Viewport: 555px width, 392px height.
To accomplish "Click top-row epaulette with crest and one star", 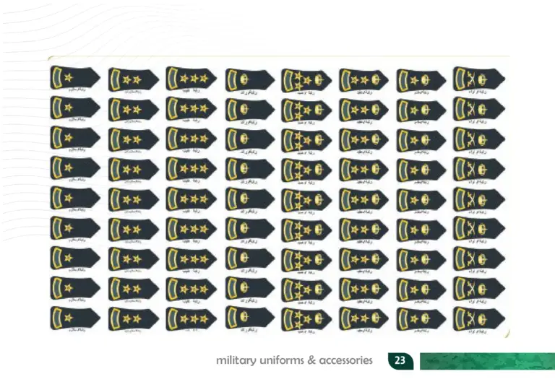I will [x=421, y=78].
